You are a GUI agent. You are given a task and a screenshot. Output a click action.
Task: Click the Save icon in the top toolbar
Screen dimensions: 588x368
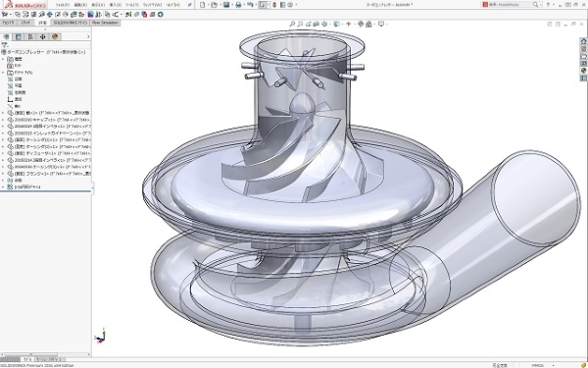tap(226, 5)
